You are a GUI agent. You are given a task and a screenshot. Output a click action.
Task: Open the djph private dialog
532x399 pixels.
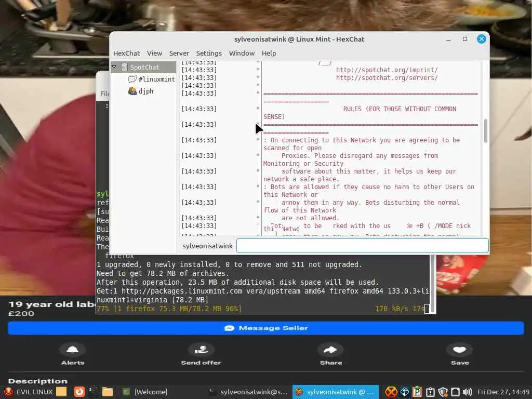tap(146, 91)
